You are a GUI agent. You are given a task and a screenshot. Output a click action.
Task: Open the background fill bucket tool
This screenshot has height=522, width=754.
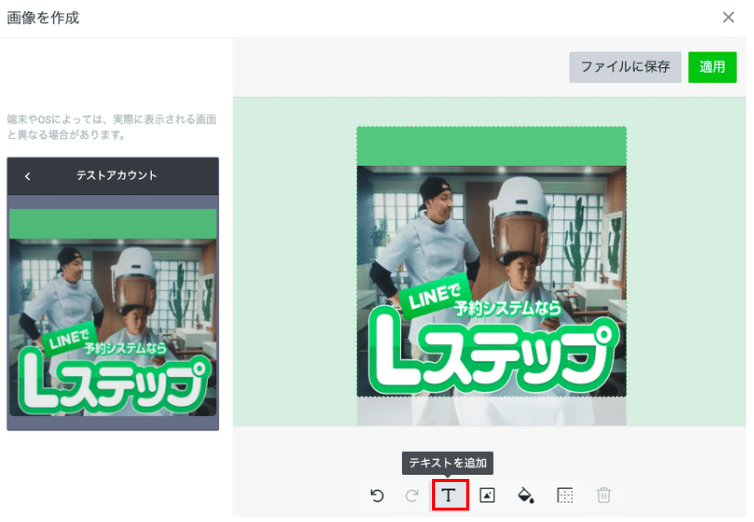tap(526, 495)
